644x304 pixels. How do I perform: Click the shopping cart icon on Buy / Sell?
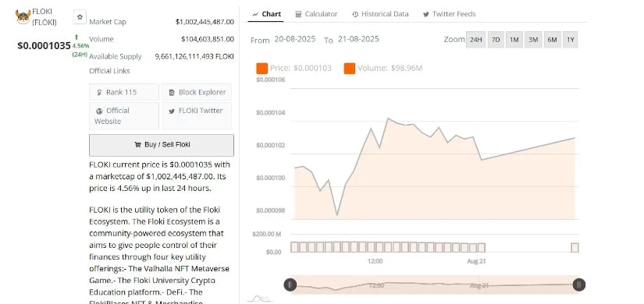tap(137, 145)
